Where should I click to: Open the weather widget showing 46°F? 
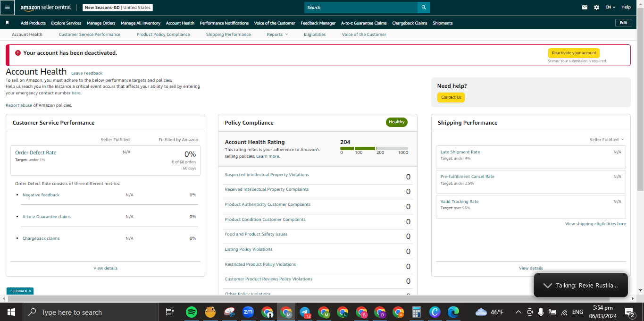pos(490,312)
